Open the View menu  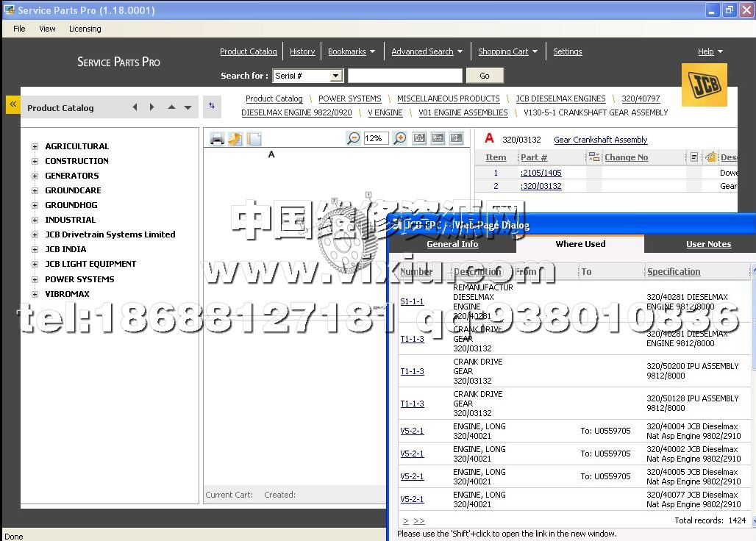[x=47, y=29]
